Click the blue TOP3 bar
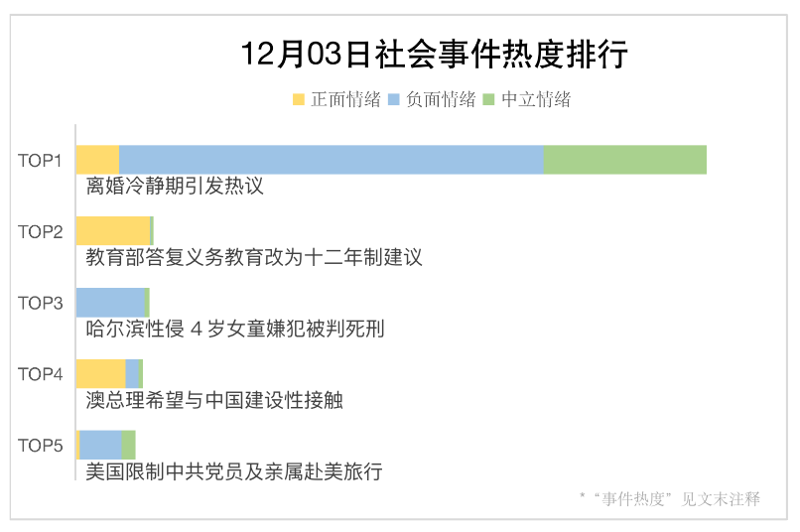Screen dimensions: 800x532 (111, 303)
